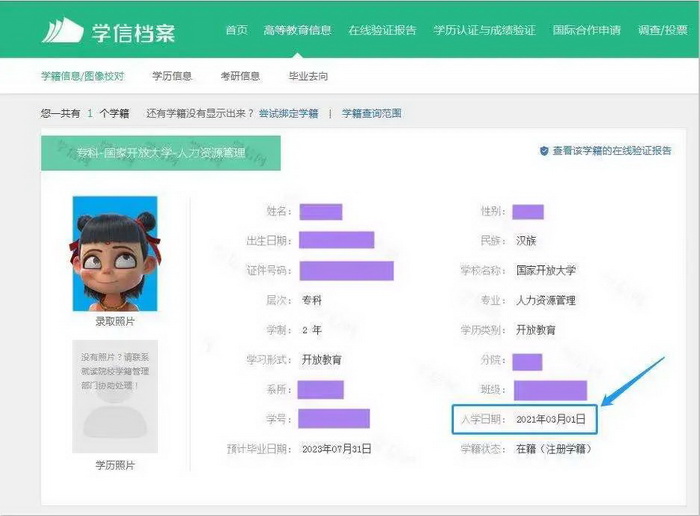Click the 专业 value 人力资源管理
Image resolution: width=700 pixels, height=516 pixels.
[546, 300]
